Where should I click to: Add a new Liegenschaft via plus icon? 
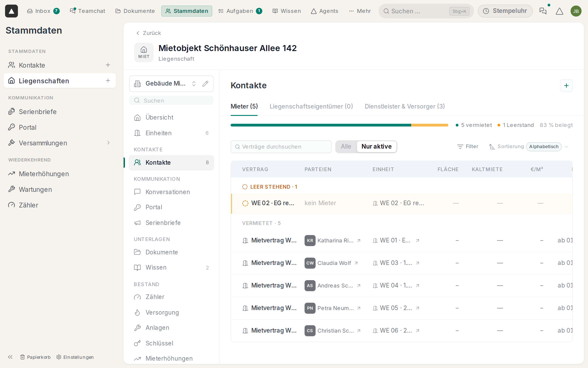coord(108,80)
